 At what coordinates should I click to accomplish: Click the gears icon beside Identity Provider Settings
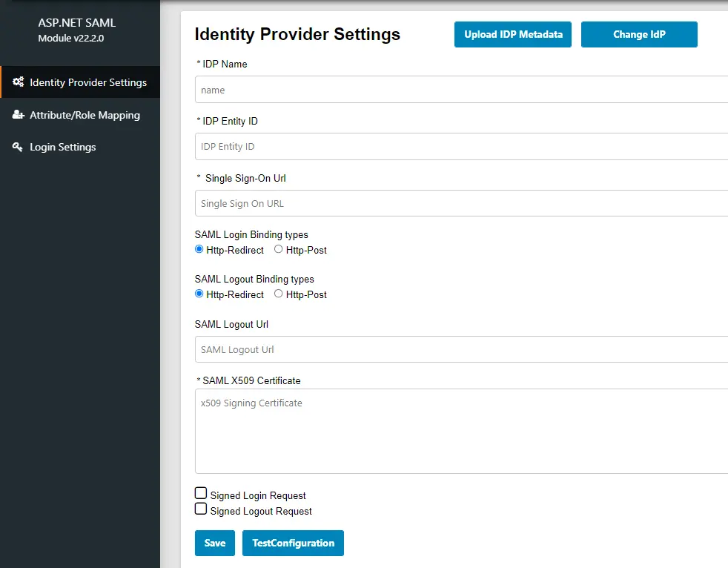18,82
